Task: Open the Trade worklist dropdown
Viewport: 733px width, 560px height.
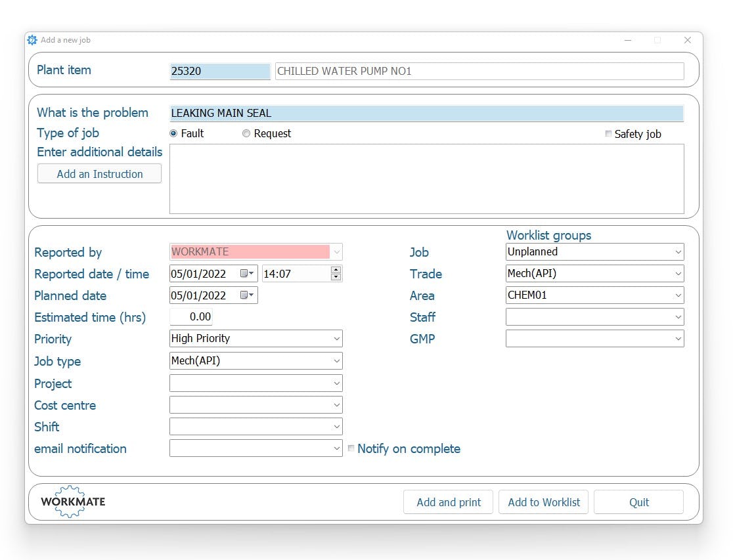Action: point(678,273)
